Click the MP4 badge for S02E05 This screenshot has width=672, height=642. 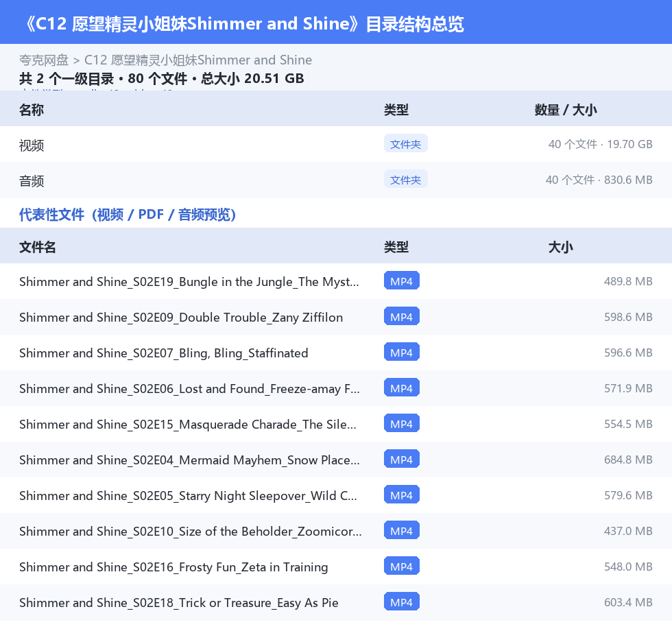[402, 494]
